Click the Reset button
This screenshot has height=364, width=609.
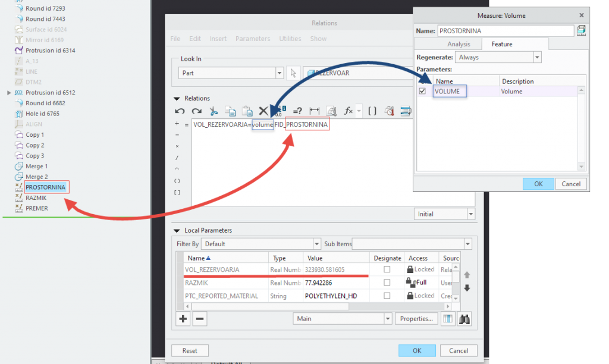(190, 351)
